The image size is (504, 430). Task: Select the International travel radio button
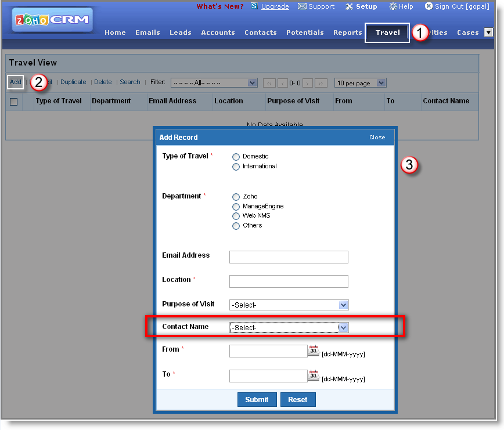point(236,167)
